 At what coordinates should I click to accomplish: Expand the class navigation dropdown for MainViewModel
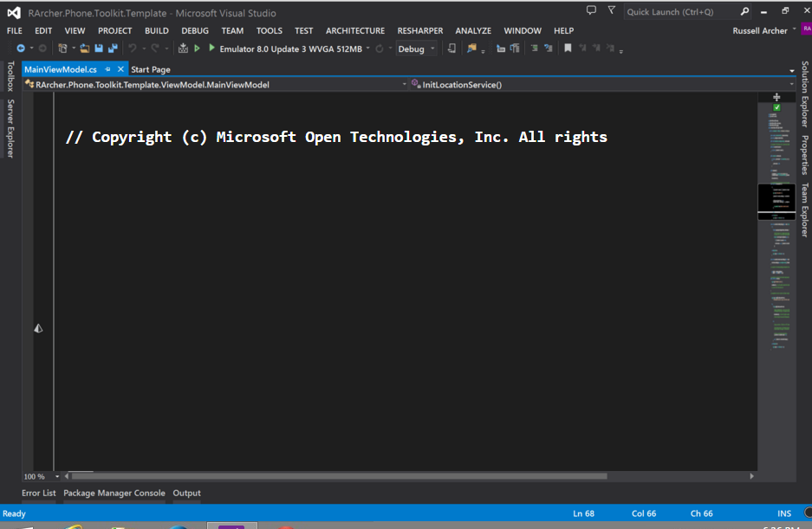(405, 84)
